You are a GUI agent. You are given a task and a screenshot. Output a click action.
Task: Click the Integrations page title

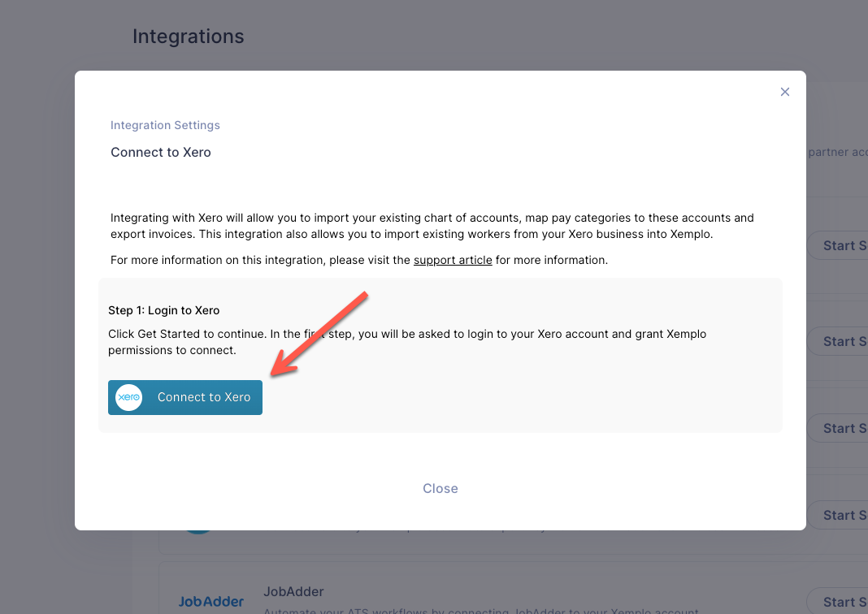coord(189,37)
